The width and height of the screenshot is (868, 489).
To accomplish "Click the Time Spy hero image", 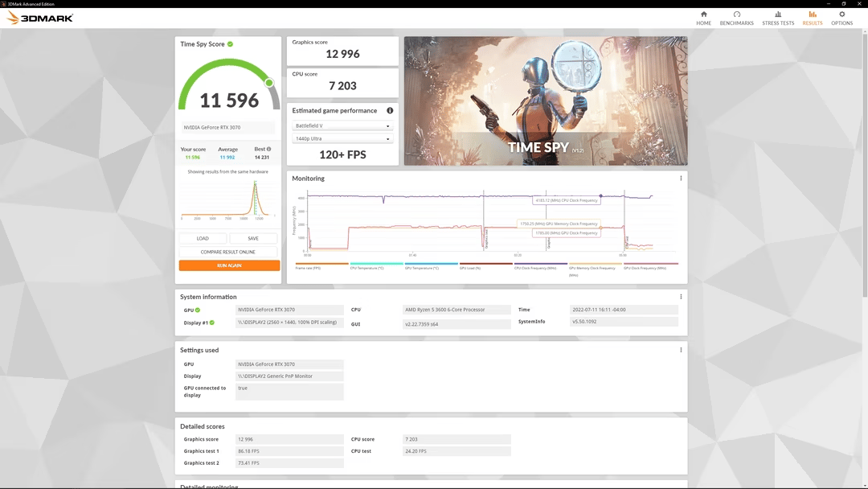I will [546, 101].
